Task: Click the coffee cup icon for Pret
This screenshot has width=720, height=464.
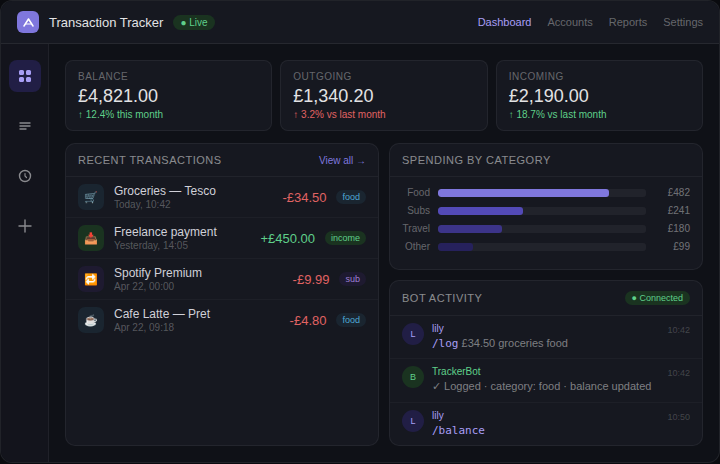Action: pos(91,320)
